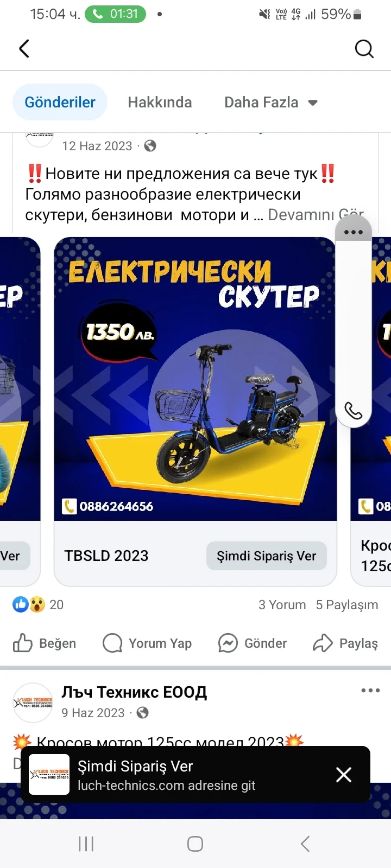Screen dimensions: 391x868
Task: Tap Şimdi Sipariş Ver on TBSLD 2023
Action: coord(266,556)
